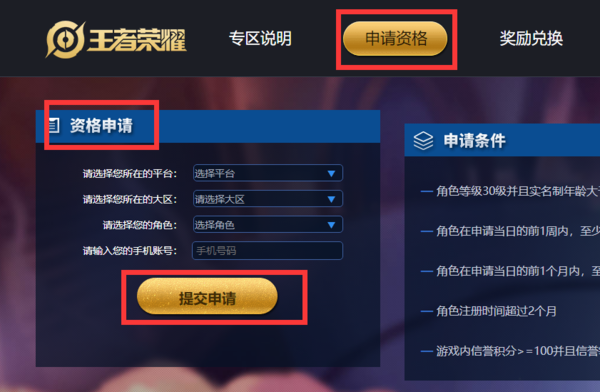Go to the 奖励兑换 menu item

pos(531,38)
